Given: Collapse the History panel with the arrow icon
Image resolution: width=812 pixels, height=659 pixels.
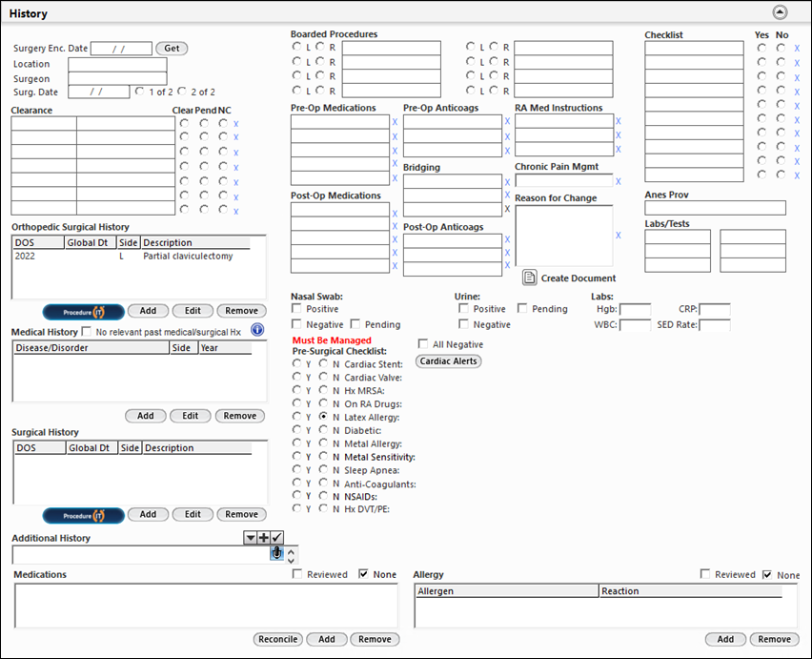Looking at the screenshot, I should pos(780,12).
